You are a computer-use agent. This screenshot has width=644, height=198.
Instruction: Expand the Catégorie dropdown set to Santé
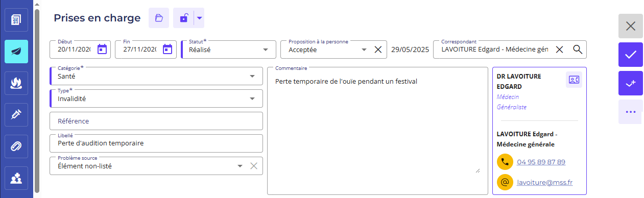click(x=156, y=76)
